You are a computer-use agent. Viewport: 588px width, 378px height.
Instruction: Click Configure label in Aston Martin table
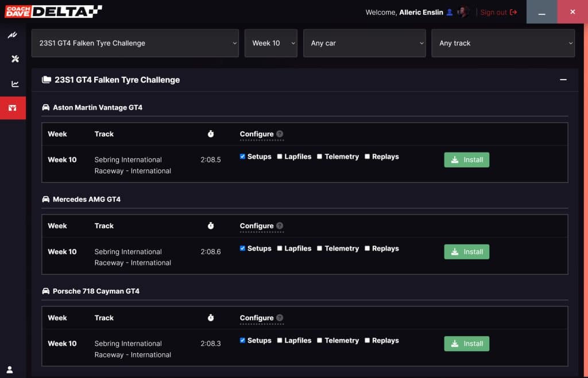point(257,134)
